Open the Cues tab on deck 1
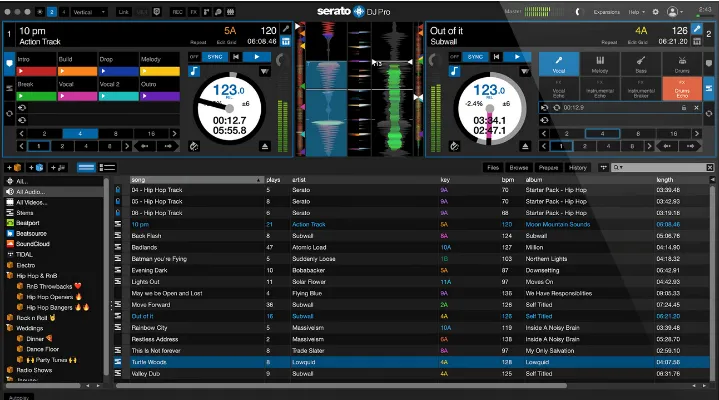The image size is (719, 400). click(x=9, y=64)
